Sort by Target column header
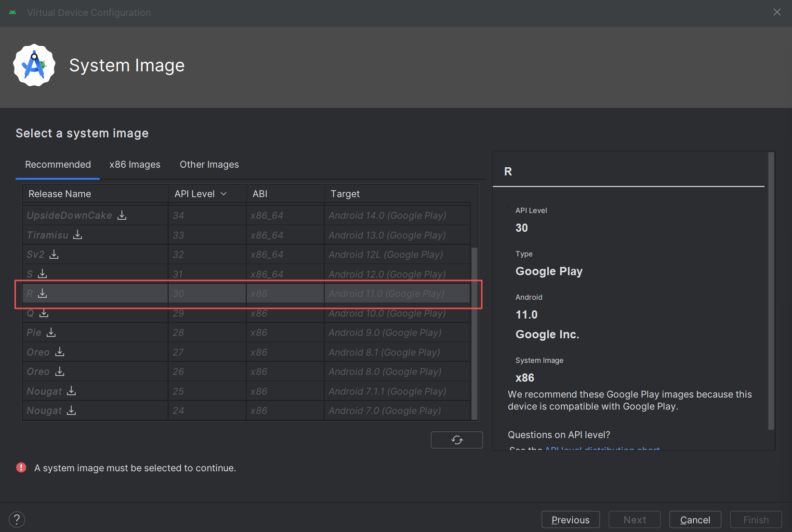 [397, 194]
